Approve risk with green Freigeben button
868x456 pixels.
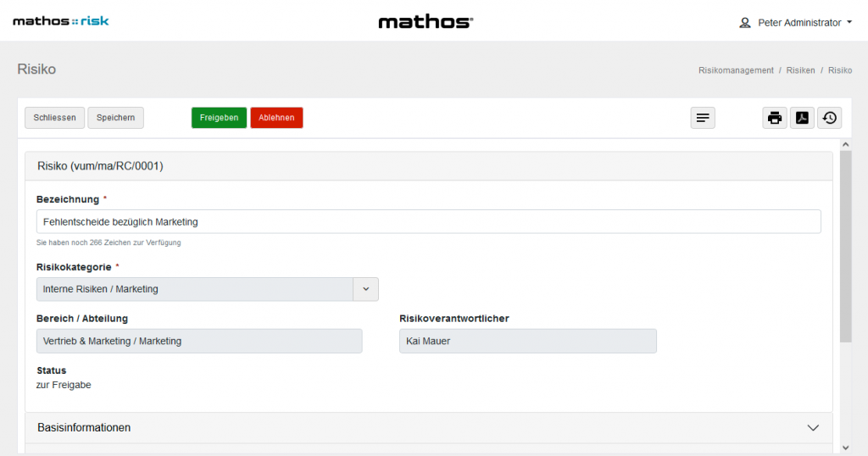pos(219,118)
